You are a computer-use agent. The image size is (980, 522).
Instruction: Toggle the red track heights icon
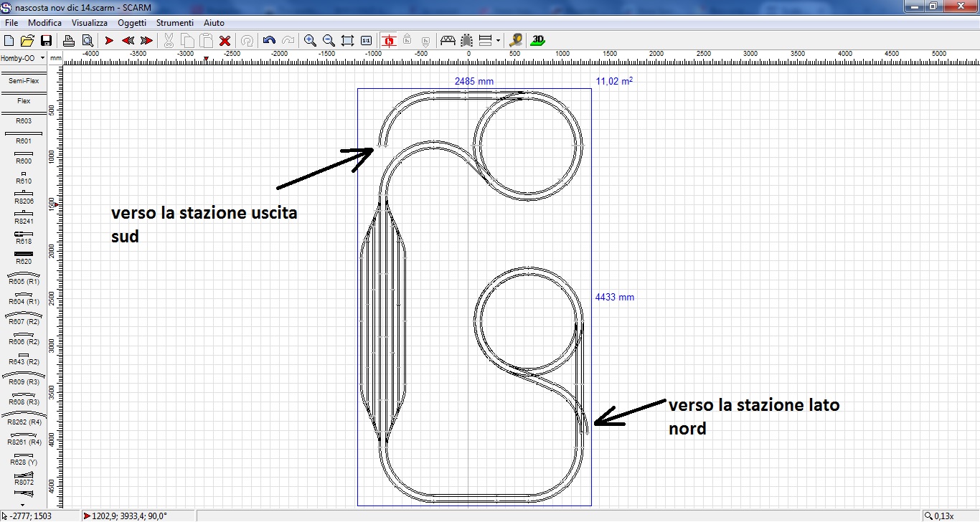pos(389,40)
